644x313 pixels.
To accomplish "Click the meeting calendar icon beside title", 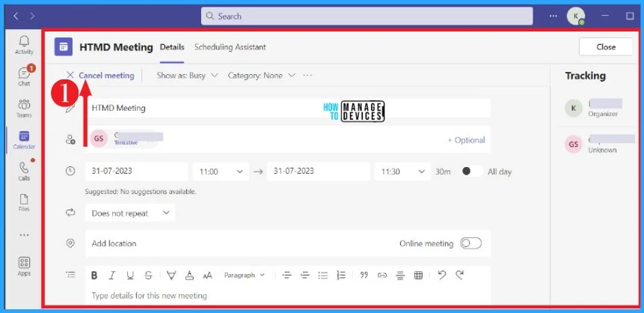I will [64, 47].
